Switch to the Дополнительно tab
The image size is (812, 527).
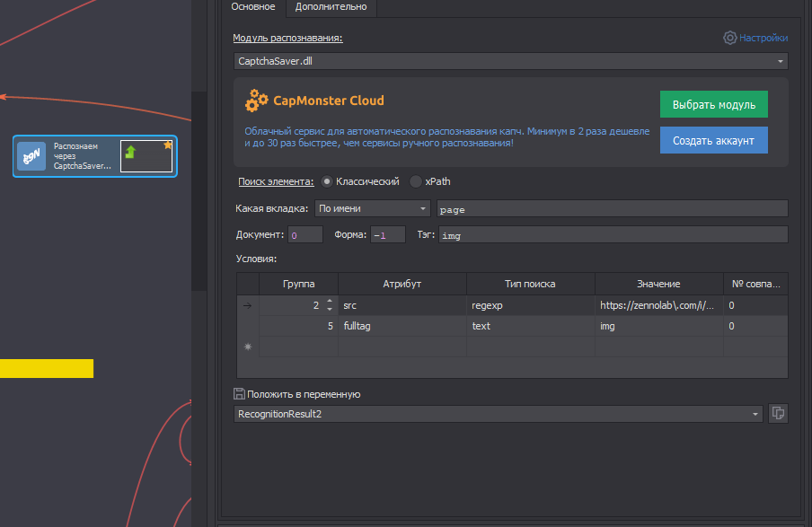pyautogui.click(x=331, y=6)
